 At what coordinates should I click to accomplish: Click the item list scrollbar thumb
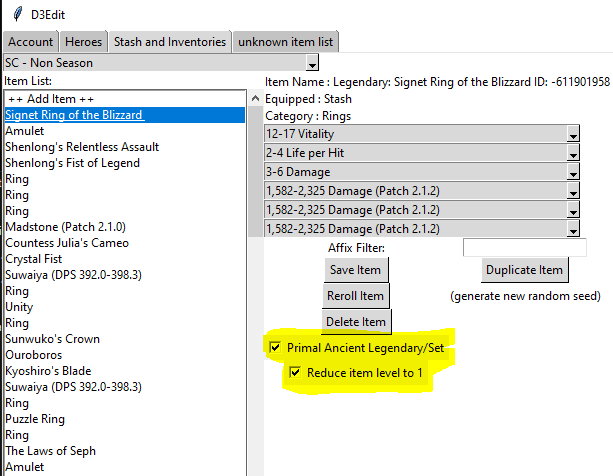coord(256,171)
